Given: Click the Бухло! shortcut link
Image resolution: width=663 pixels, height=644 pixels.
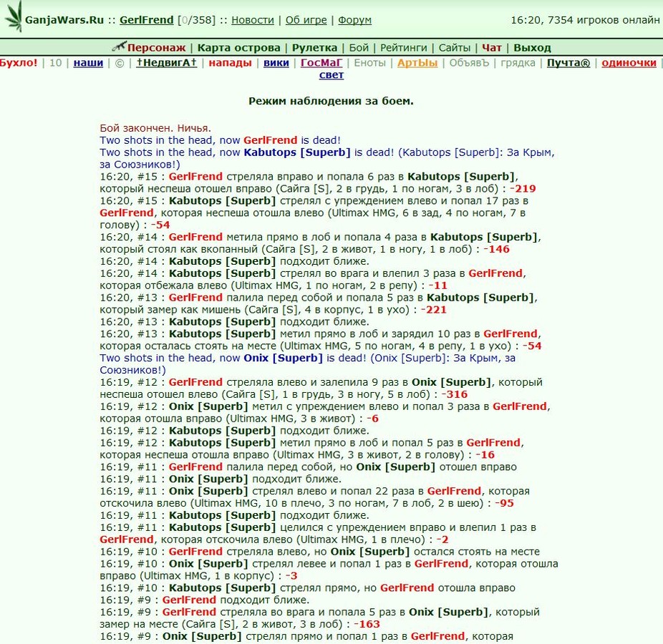Looking at the screenshot, I should (19, 63).
